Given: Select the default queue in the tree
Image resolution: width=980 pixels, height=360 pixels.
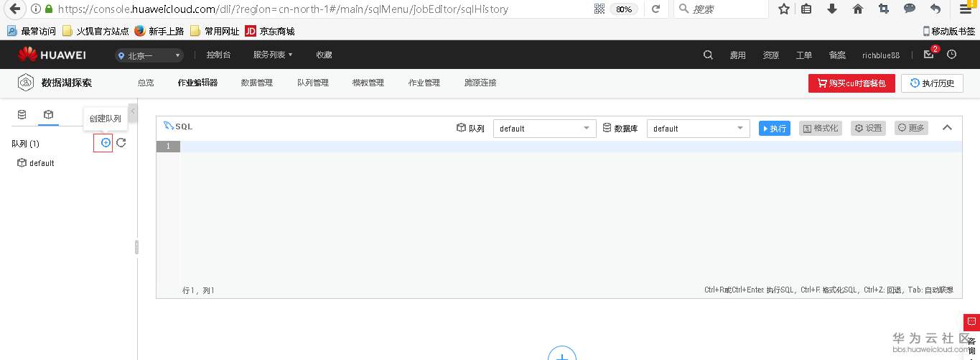Looking at the screenshot, I should tap(36, 163).
